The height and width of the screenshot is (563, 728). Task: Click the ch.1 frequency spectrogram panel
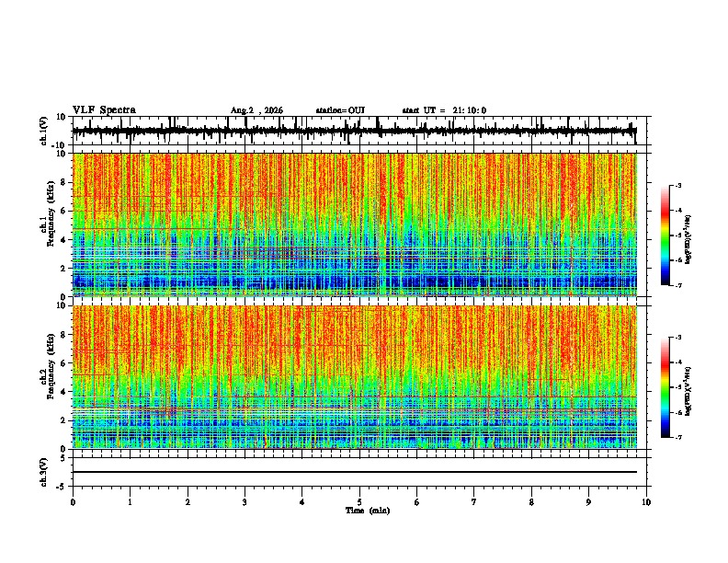pos(355,224)
